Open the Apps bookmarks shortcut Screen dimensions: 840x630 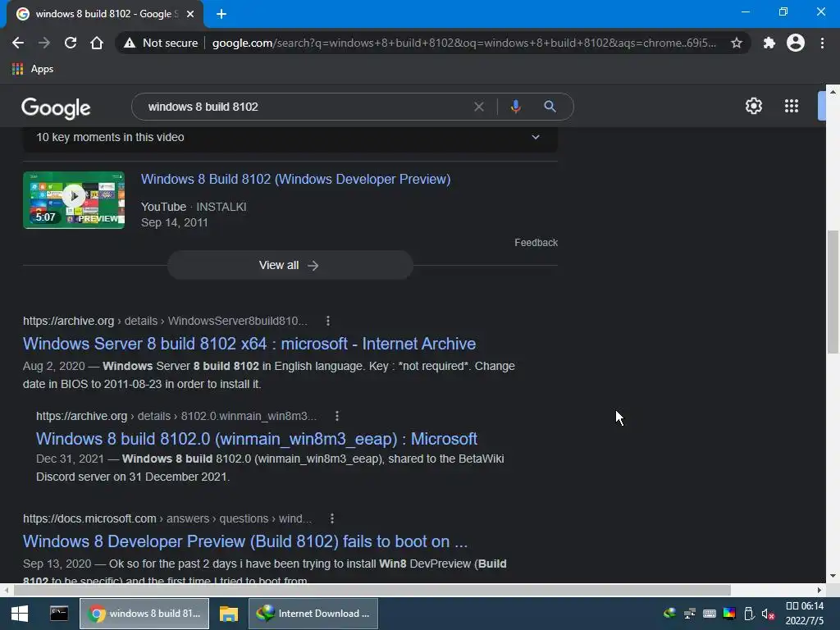33,69
